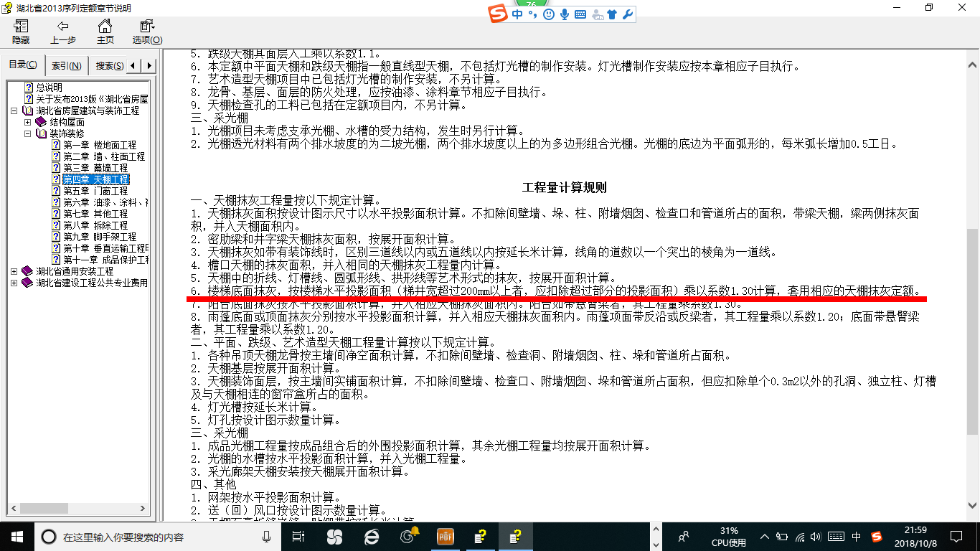Toggle Sogou punctuation mode icon

533,14
